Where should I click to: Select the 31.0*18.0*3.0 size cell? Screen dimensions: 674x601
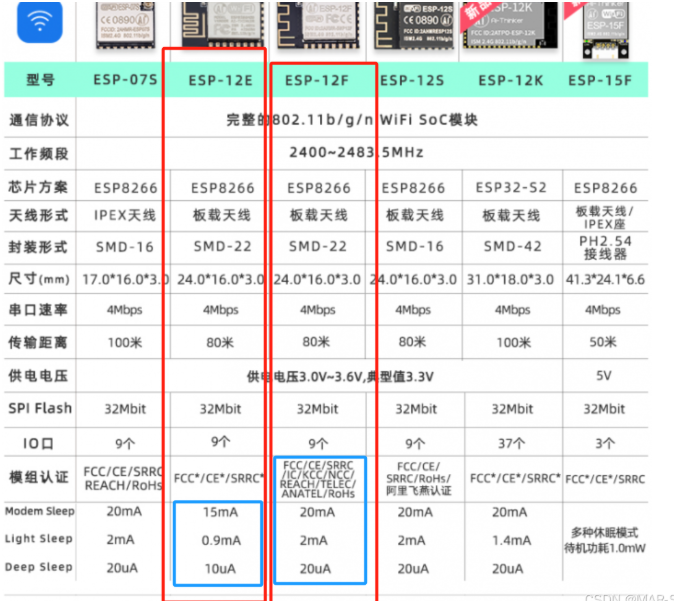(x=510, y=279)
